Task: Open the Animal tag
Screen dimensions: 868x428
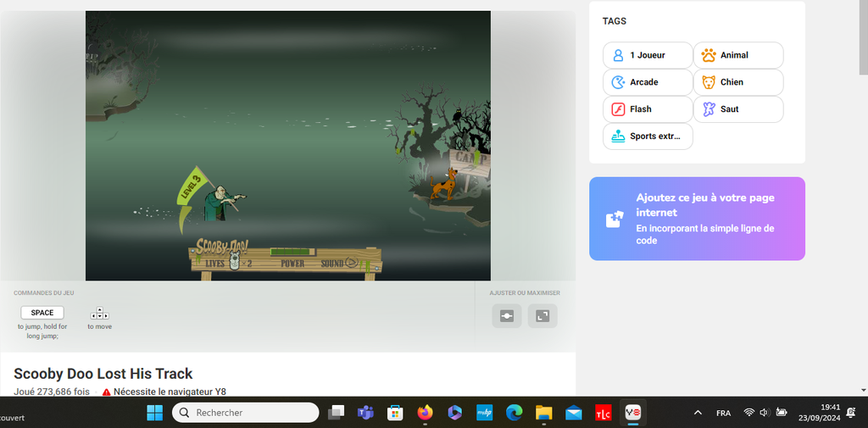Action: click(x=738, y=55)
